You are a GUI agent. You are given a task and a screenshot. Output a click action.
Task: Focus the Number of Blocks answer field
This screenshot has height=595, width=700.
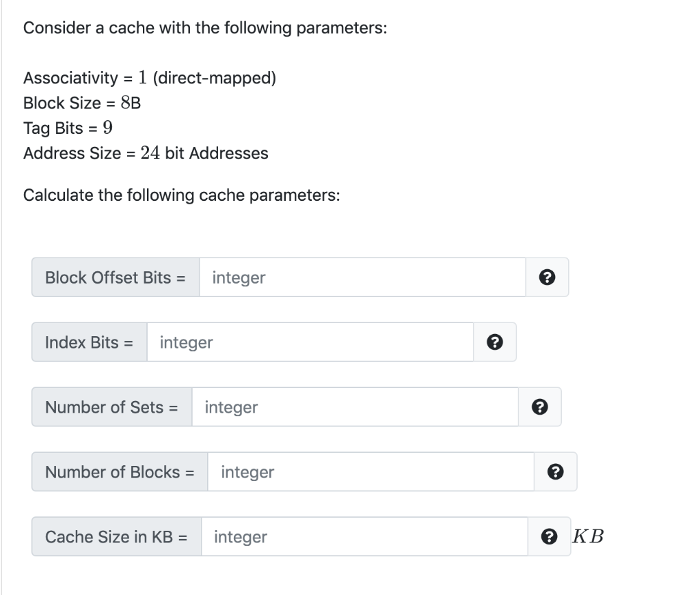(369, 471)
